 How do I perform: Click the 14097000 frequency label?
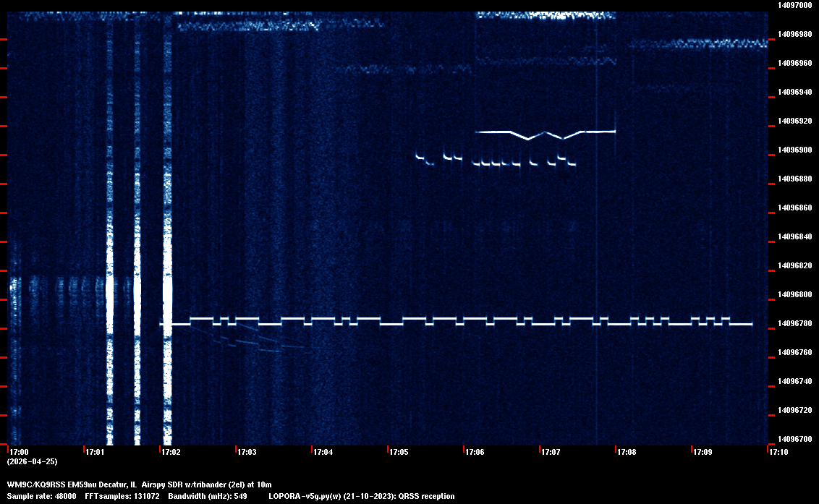tap(794, 5)
